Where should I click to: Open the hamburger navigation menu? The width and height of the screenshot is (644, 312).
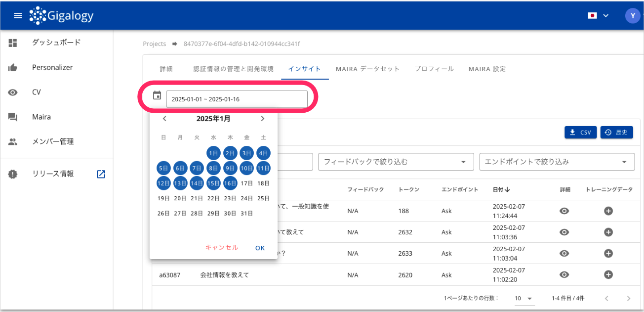coord(18,15)
